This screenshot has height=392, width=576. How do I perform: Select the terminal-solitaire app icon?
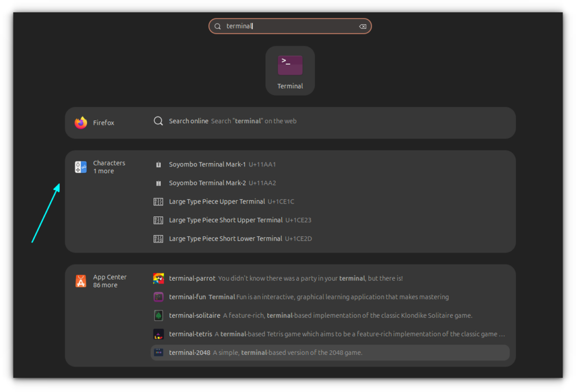[158, 316]
